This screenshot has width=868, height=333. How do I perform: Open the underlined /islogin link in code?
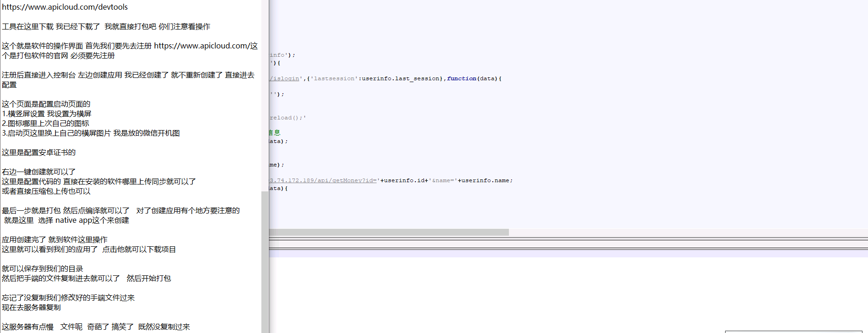(285, 78)
